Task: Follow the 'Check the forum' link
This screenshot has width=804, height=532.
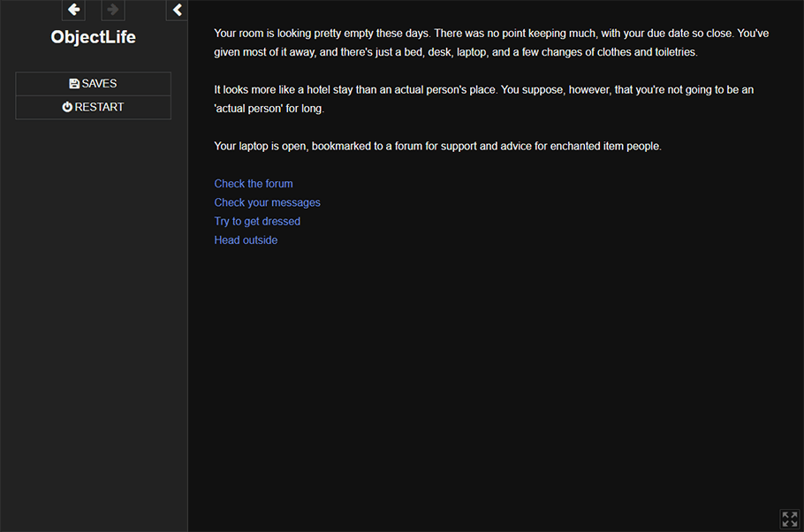Action: pyautogui.click(x=254, y=184)
